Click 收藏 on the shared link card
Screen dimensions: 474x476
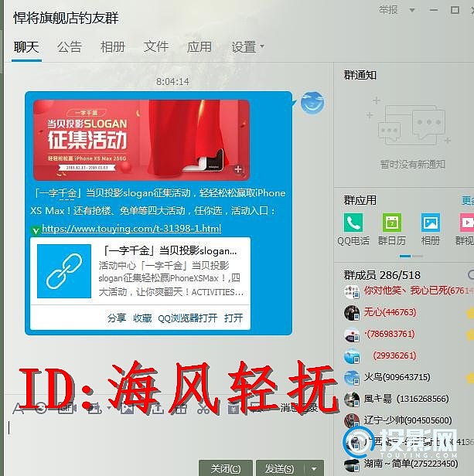(x=142, y=318)
